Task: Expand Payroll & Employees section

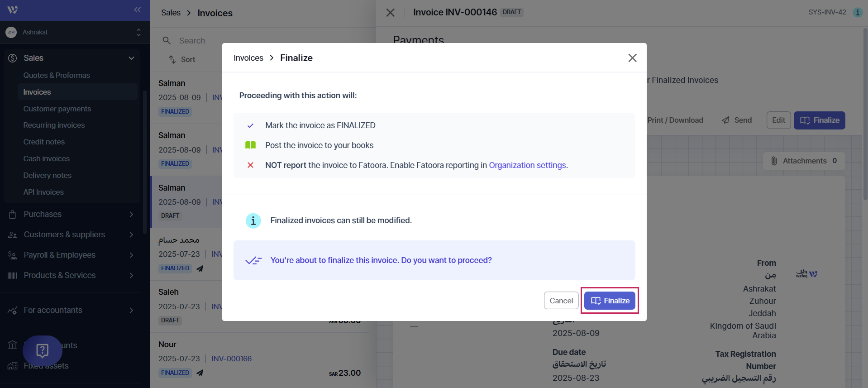Action: [x=131, y=255]
